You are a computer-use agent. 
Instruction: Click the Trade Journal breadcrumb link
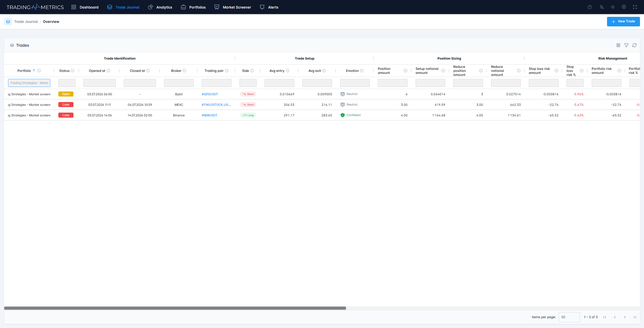point(26,22)
